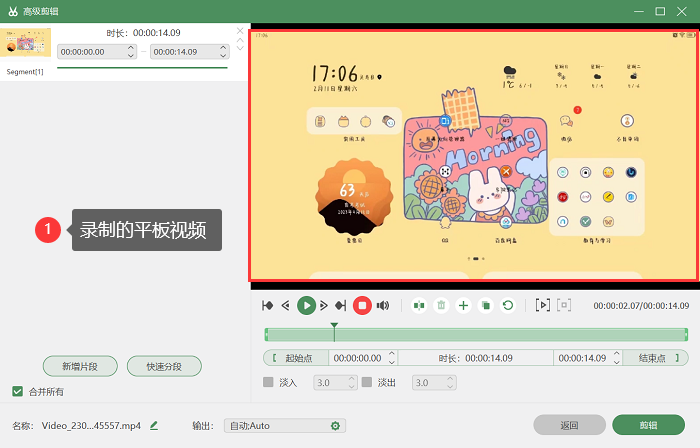Step back one frame
Viewport: 700px width, 448px height.
(x=286, y=305)
